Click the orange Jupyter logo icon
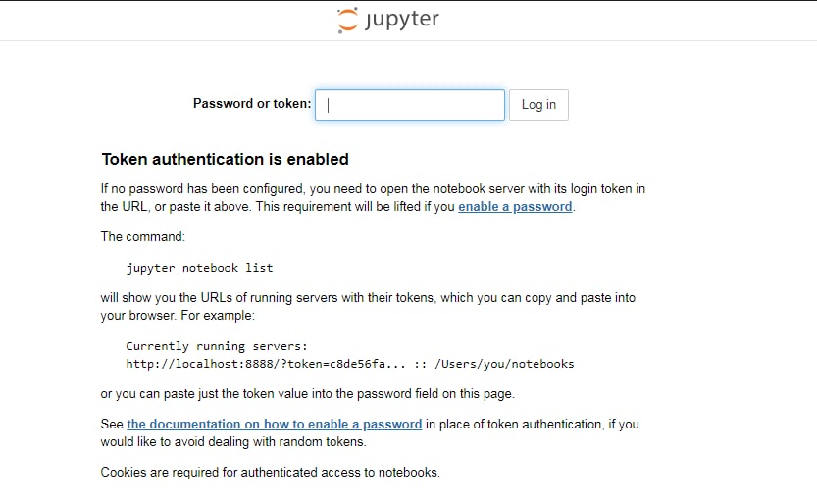 pos(347,20)
